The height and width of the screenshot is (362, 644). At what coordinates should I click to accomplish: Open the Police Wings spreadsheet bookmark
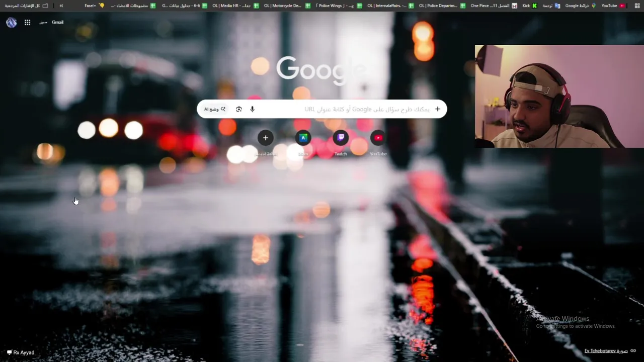click(x=339, y=6)
